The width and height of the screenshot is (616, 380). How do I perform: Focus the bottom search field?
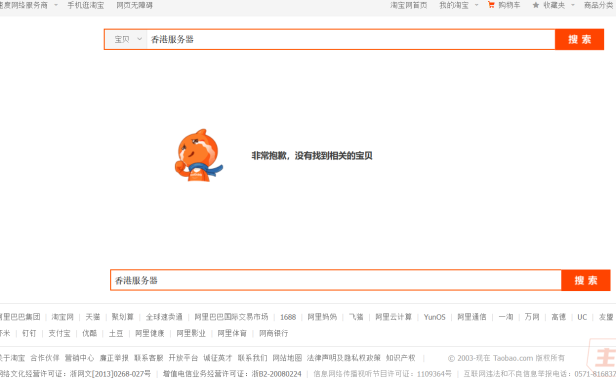[336, 280]
